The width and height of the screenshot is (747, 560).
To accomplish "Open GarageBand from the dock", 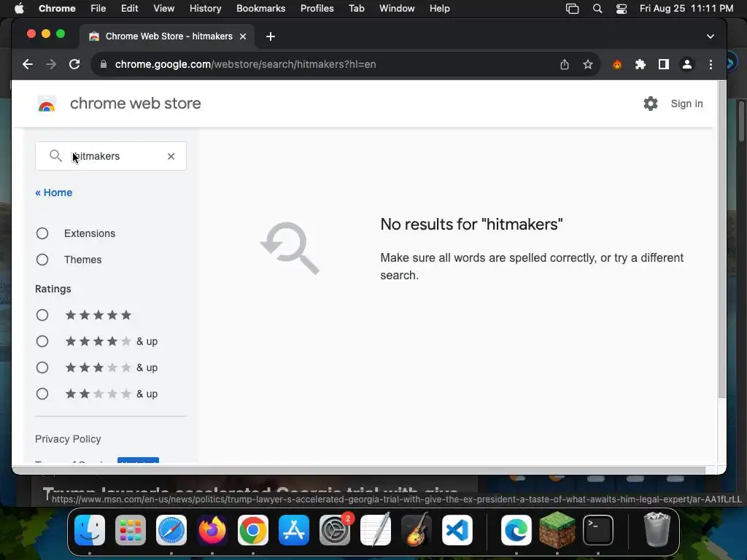I will point(417,530).
